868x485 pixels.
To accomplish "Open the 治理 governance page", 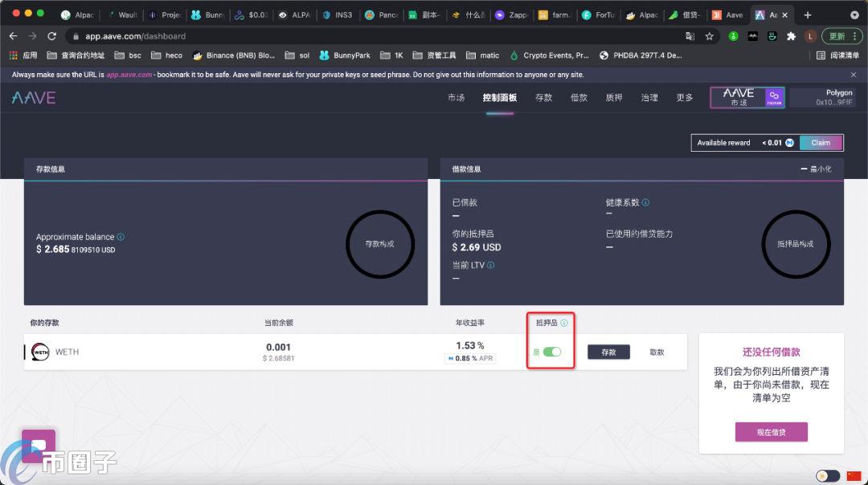I will 649,97.
